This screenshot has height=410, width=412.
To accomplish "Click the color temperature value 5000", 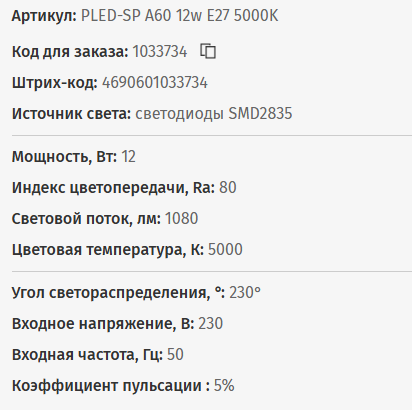I will pos(225,249).
